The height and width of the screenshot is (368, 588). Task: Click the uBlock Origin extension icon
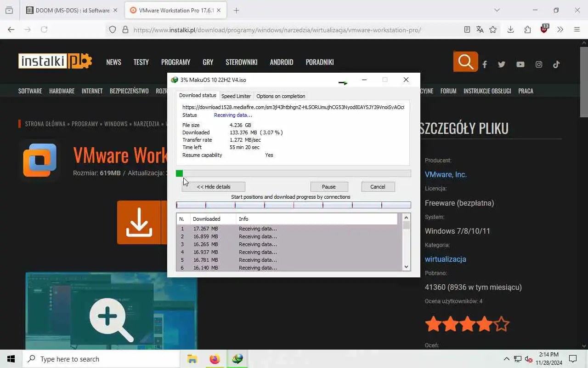click(544, 29)
